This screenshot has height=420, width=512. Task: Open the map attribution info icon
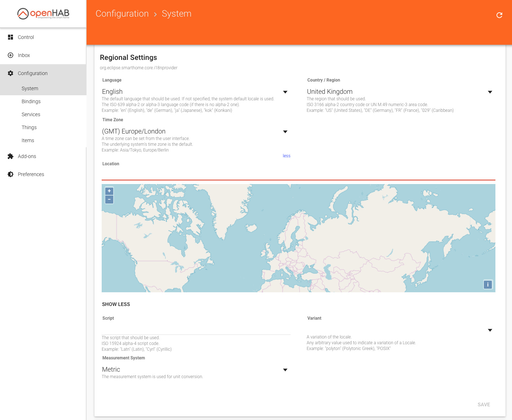point(487,285)
